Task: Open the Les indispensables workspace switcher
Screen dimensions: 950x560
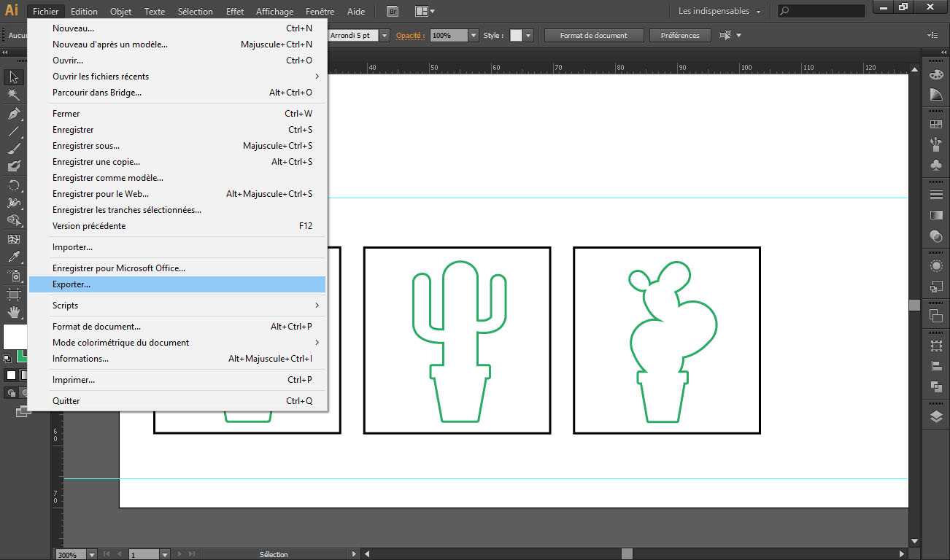Action: point(719,12)
